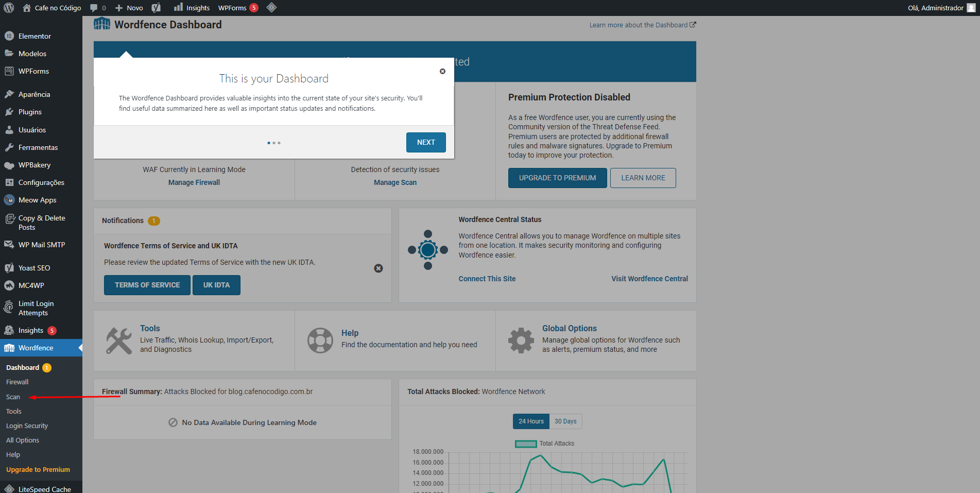
Task: Click the Yoast icon in admin bar
Action: (x=156, y=8)
